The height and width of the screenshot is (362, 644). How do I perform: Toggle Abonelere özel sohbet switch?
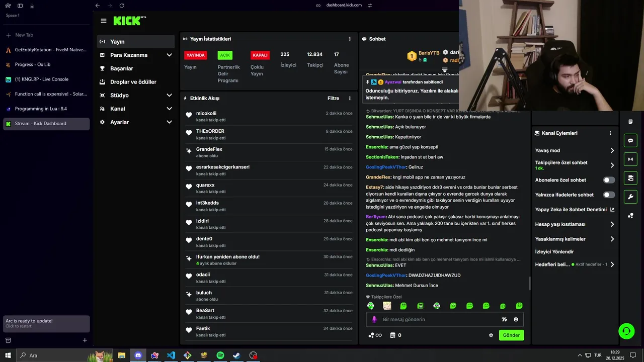coord(609,180)
